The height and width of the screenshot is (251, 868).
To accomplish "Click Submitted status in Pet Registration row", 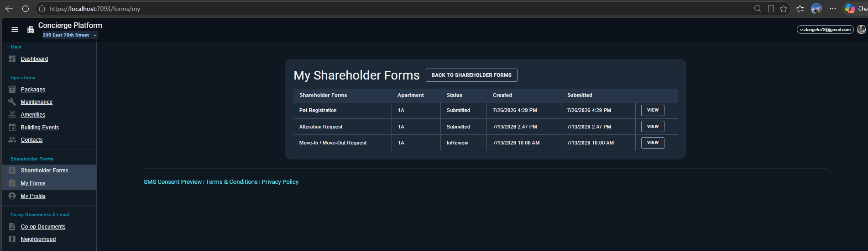I will (x=464, y=110).
